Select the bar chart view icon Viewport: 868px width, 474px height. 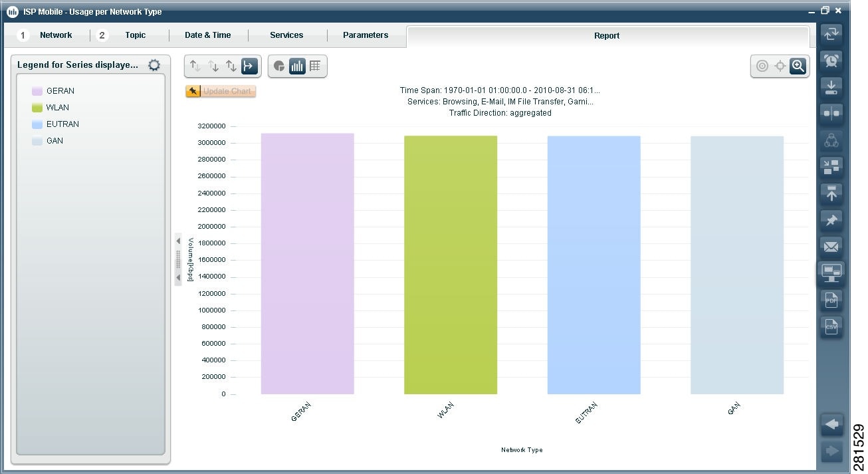pos(297,66)
